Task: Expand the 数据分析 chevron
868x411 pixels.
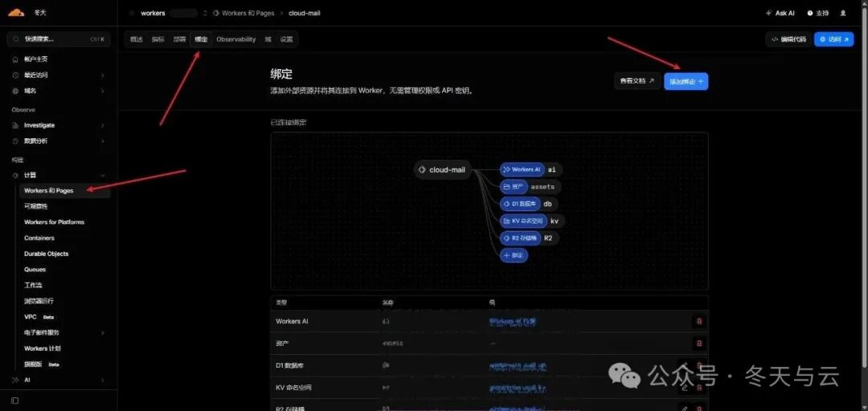Action: 102,141
